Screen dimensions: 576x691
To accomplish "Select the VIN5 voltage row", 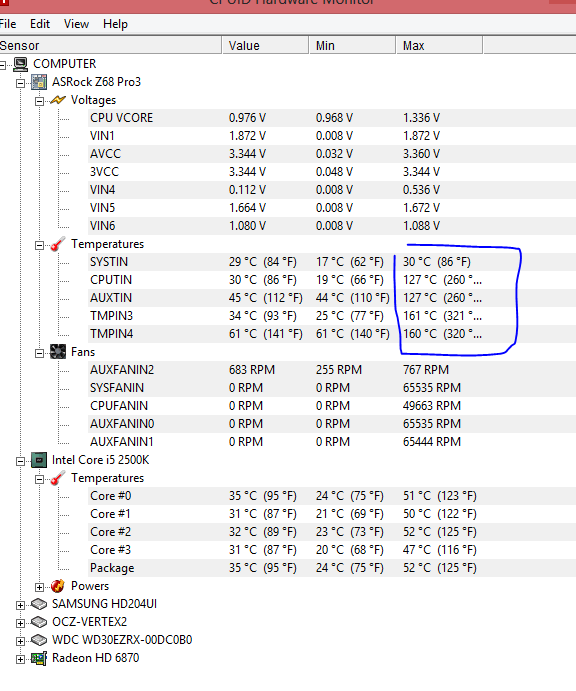I will click(332, 208).
